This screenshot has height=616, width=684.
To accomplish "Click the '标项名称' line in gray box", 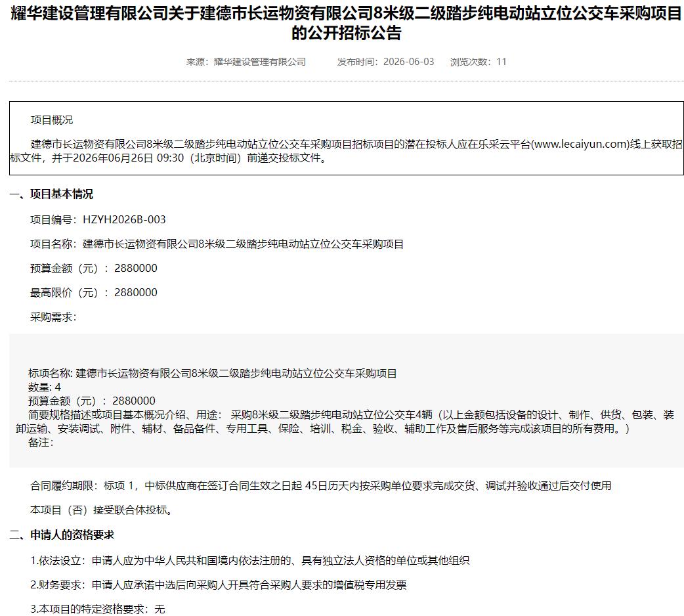I will (x=213, y=374).
